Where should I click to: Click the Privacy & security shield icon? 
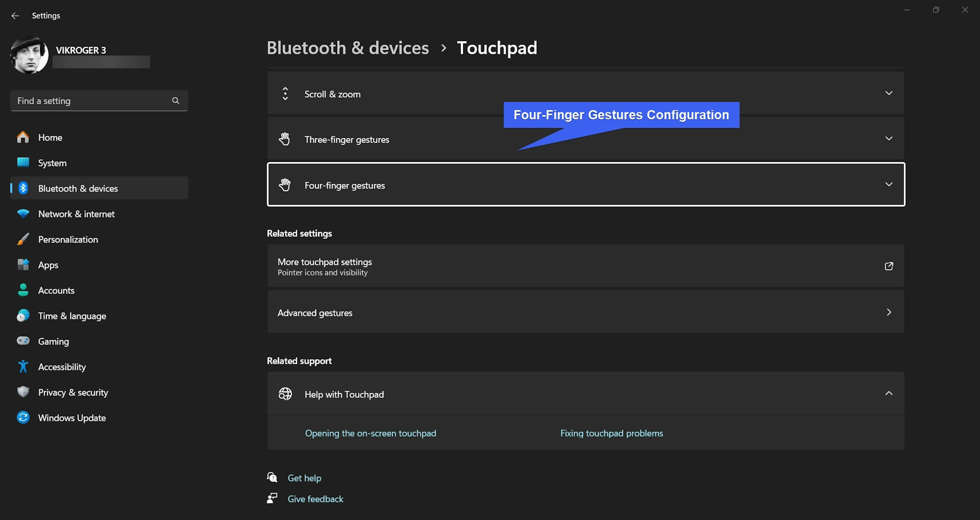click(x=23, y=392)
